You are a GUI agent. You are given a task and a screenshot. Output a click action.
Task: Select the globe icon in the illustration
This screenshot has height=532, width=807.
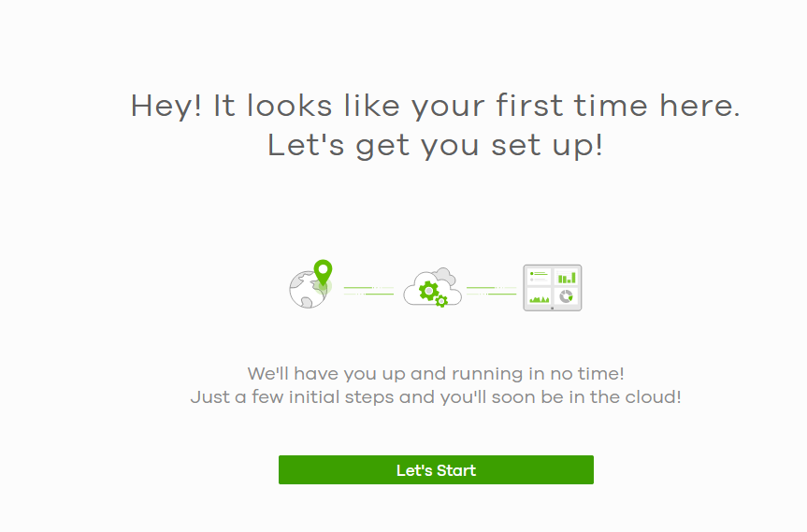pos(308,290)
